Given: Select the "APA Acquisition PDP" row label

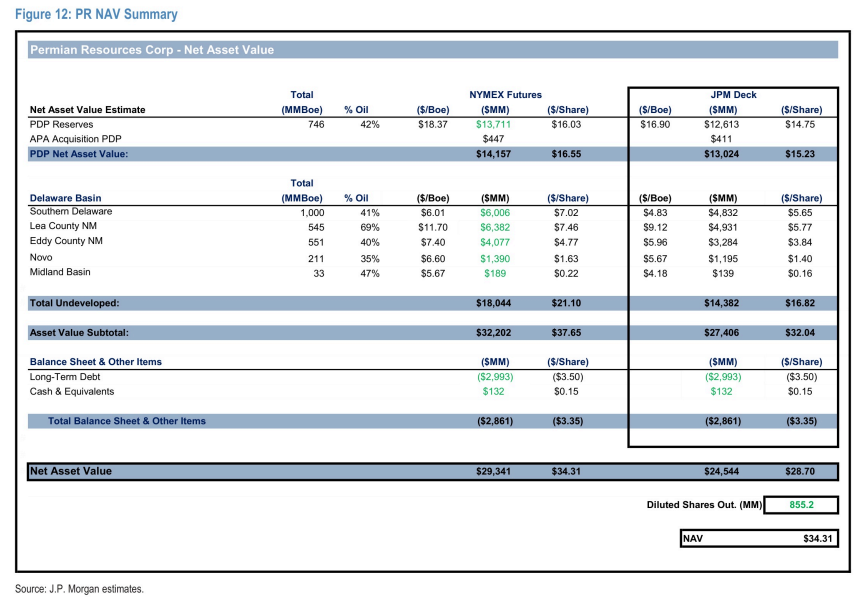Looking at the screenshot, I should [x=75, y=139].
